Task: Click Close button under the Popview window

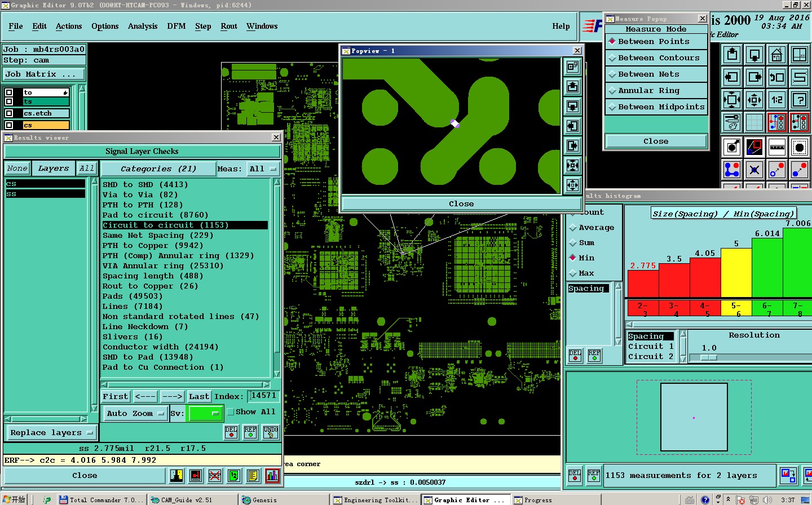Action: coord(461,204)
